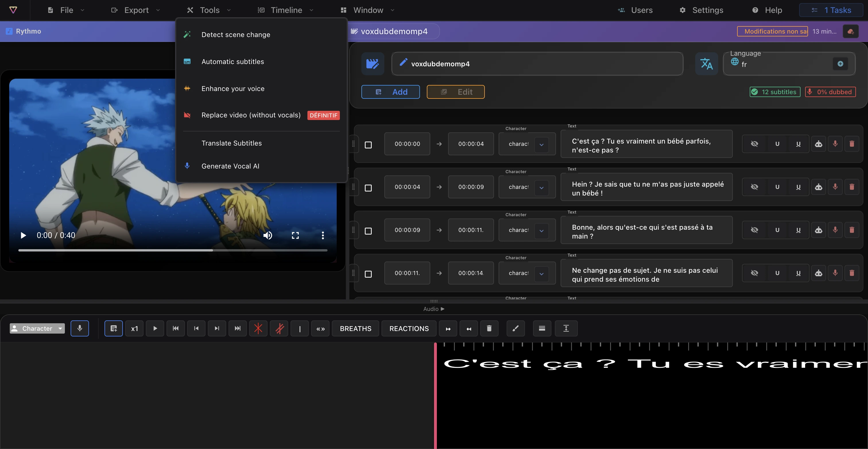Delete the 'Hein ? Je sais' subtitle row
Image resolution: width=868 pixels, height=449 pixels.
(x=852, y=187)
